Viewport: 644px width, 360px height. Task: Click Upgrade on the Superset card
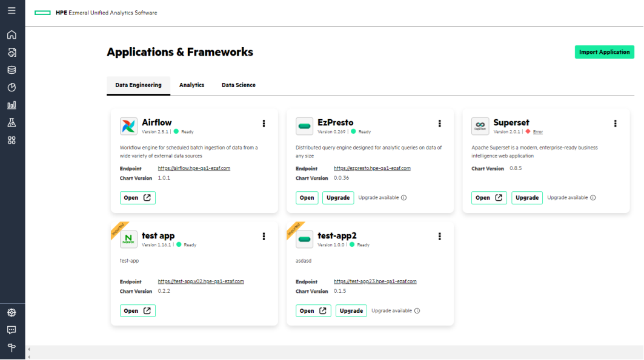526,197
